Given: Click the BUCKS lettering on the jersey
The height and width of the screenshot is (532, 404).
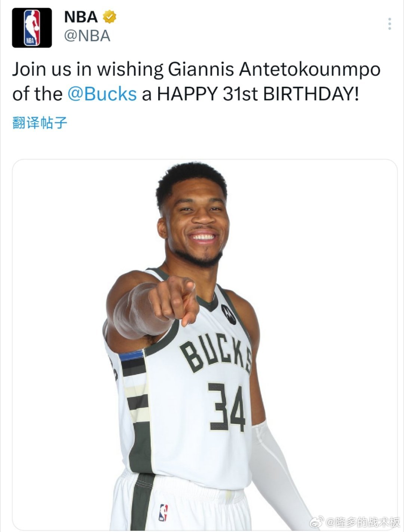Looking at the screenshot, I should click(x=216, y=353).
